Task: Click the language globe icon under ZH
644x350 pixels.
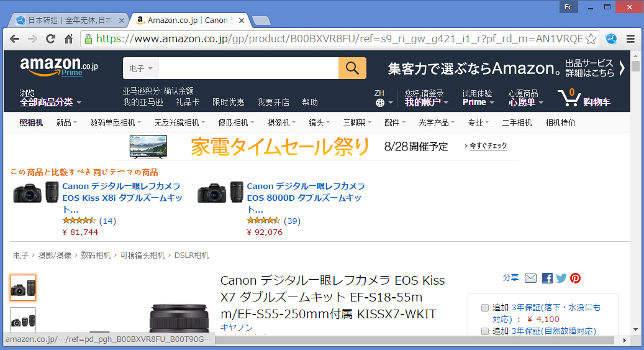Action: 380,103
